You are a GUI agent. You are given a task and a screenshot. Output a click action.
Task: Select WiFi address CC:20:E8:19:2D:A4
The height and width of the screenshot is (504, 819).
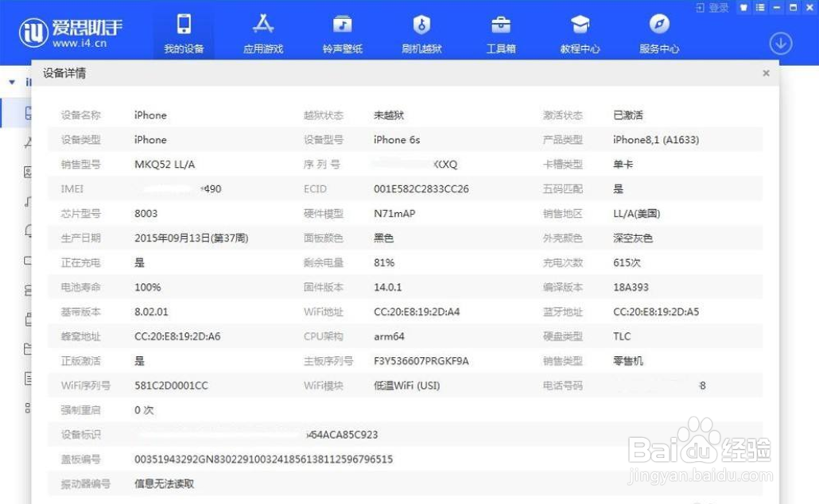(417, 312)
